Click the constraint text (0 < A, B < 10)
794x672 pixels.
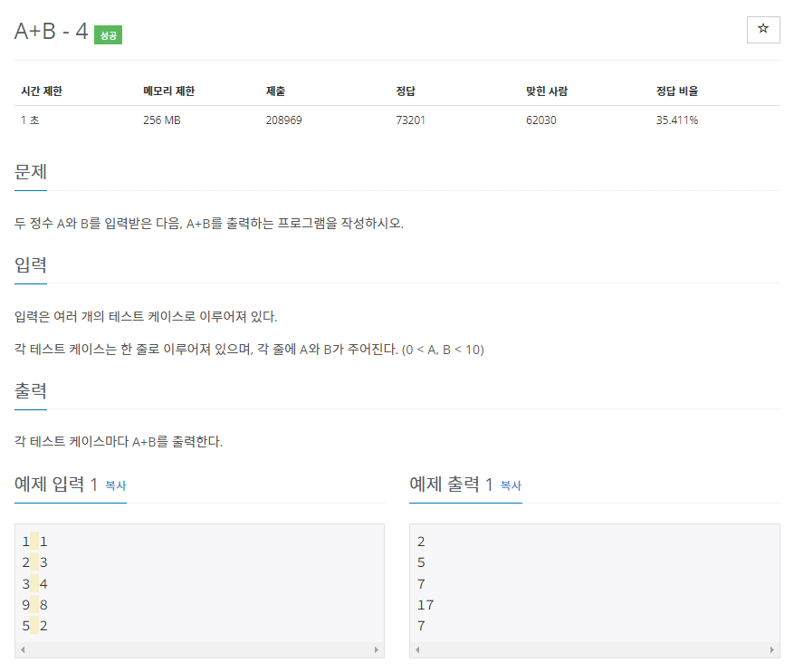pyautogui.click(x=443, y=350)
